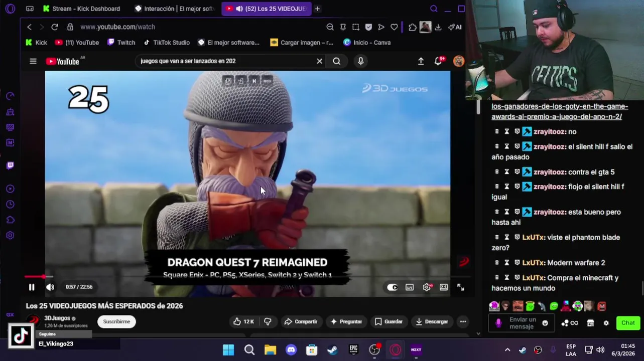The image size is (644, 361).
Task: Click the Preguntar button
Action: click(346, 321)
